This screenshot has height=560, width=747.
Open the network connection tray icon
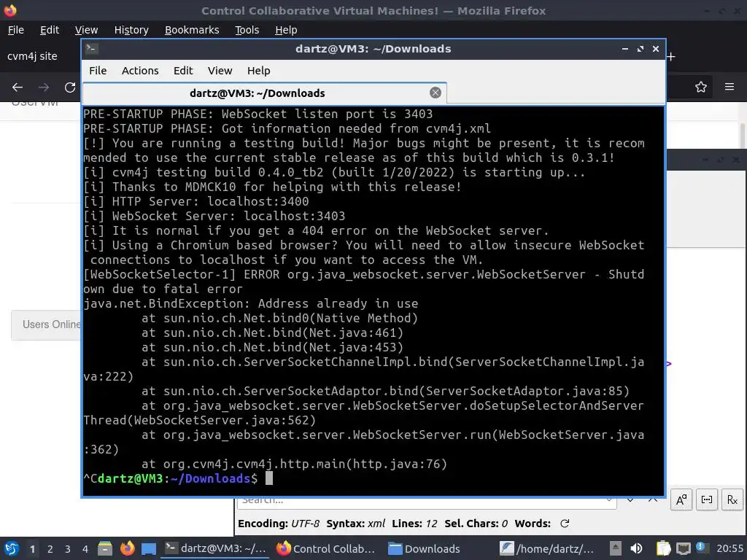(x=683, y=548)
